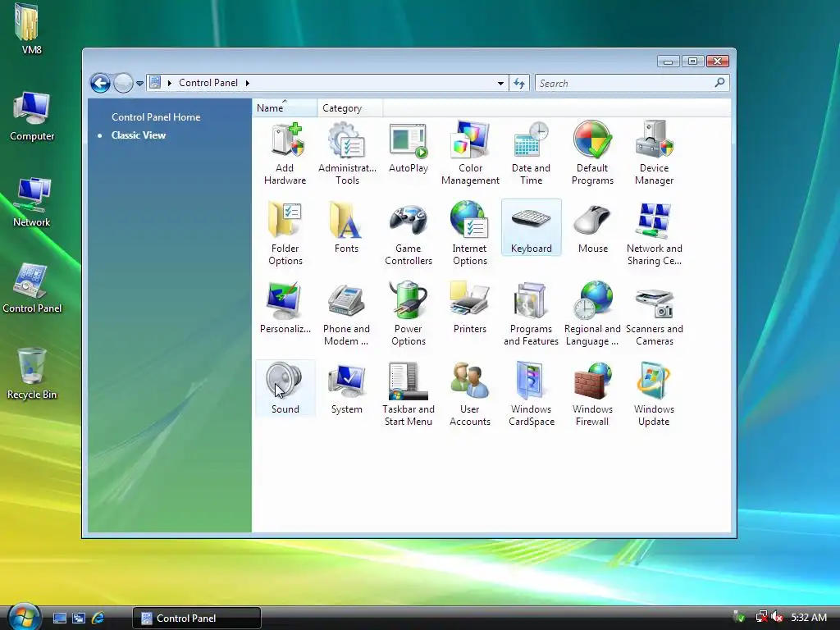Open Windows CardSpace
The image size is (840, 630).
click(x=531, y=395)
